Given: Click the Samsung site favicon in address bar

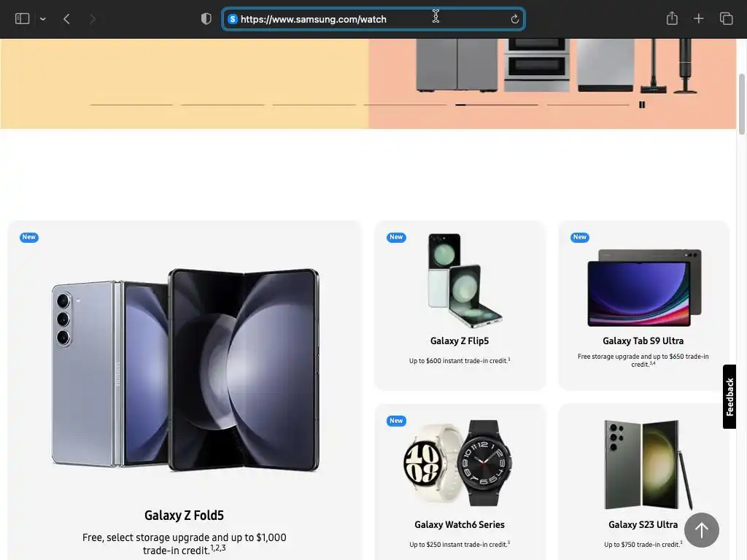Looking at the screenshot, I should click(x=233, y=19).
